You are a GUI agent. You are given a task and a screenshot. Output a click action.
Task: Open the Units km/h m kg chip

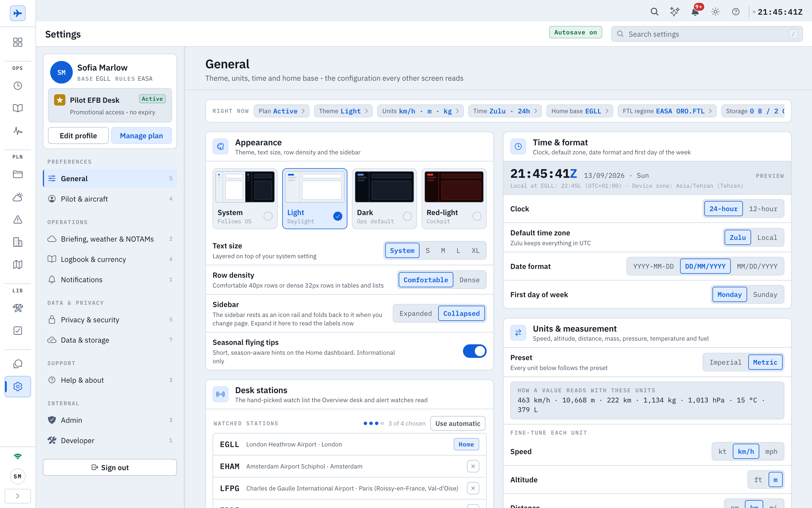point(420,111)
